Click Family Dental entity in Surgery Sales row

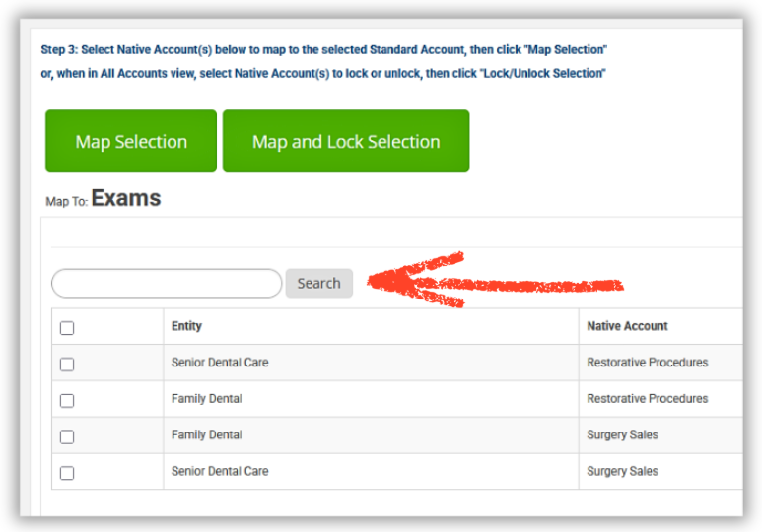[x=207, y=435]
